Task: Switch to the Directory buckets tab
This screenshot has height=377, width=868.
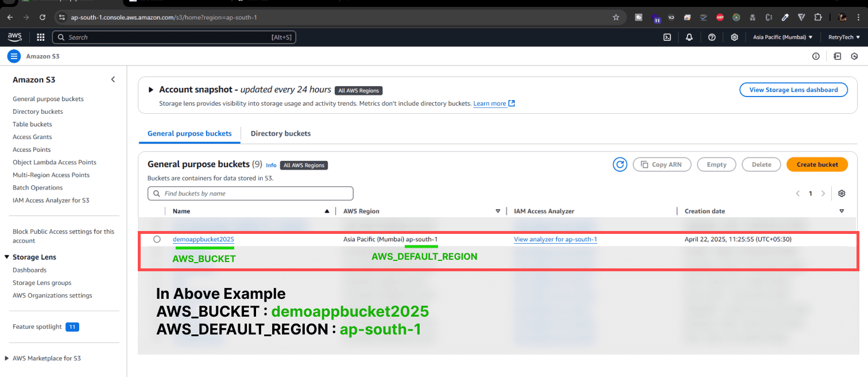Action: [x=281, y=133]
